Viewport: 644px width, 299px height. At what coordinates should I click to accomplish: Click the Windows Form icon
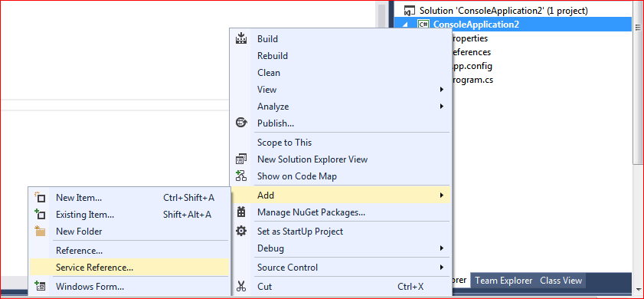click(x=40, y=286)
